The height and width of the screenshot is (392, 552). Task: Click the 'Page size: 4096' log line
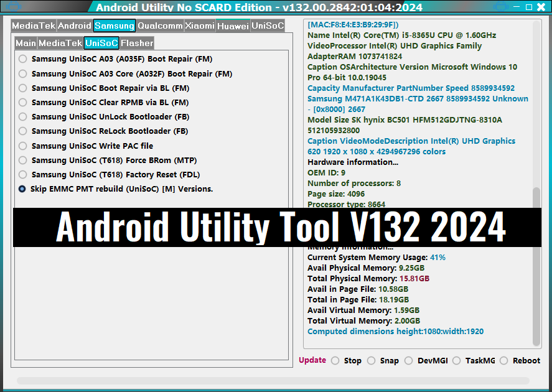pos(336,194)
